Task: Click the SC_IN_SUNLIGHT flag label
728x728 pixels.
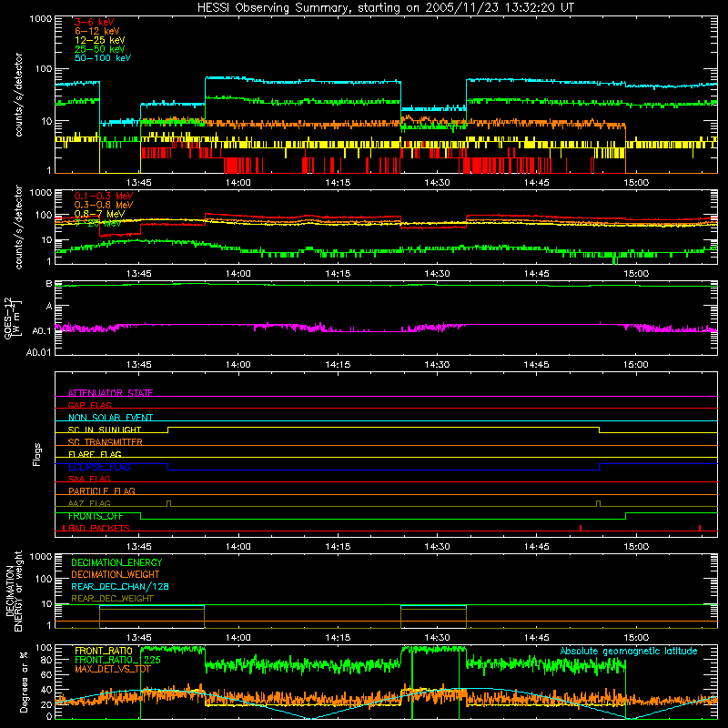Action: (105, 430)
